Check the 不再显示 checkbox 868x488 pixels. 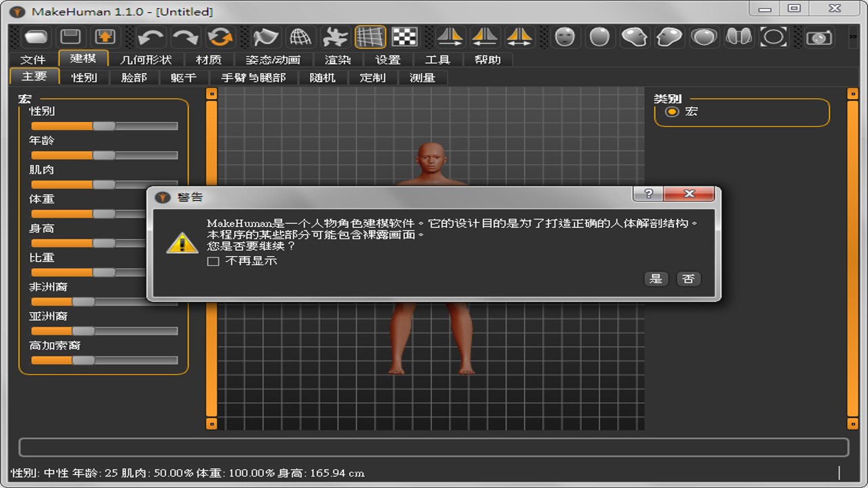pos(213,261)
